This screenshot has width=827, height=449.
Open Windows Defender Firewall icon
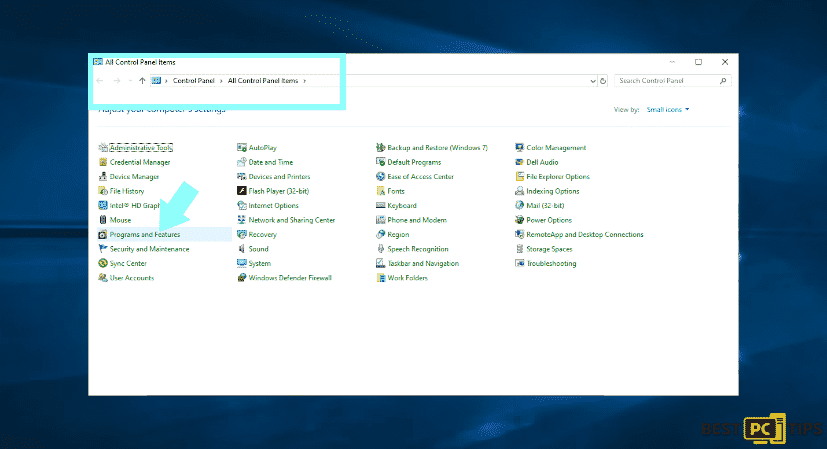(242, 278)
